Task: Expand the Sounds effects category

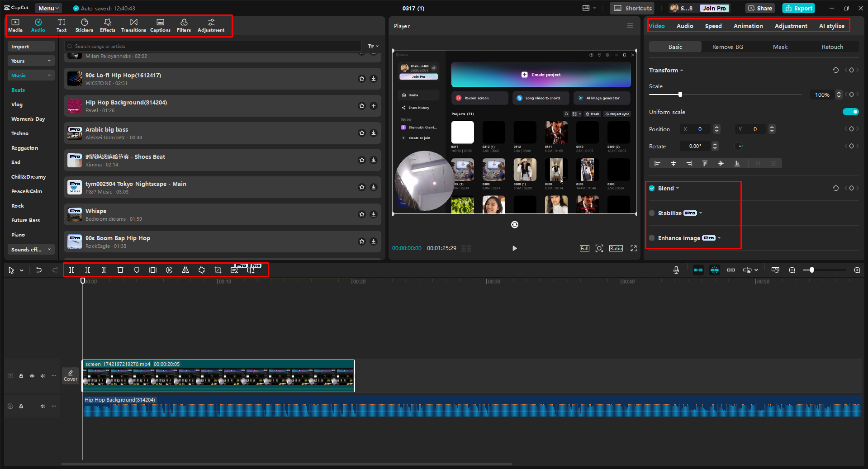Action: click(x=31, y=249)
